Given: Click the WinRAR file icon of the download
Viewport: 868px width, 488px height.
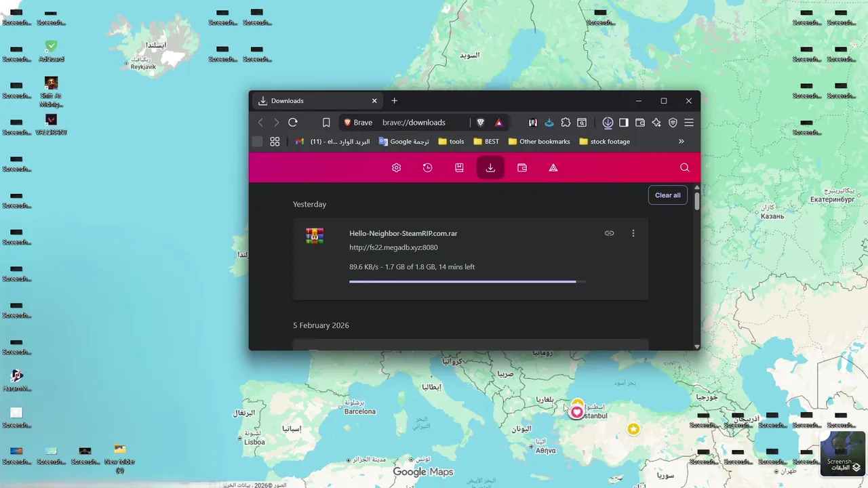Looking at the screenshot, I should click(315, 236).
